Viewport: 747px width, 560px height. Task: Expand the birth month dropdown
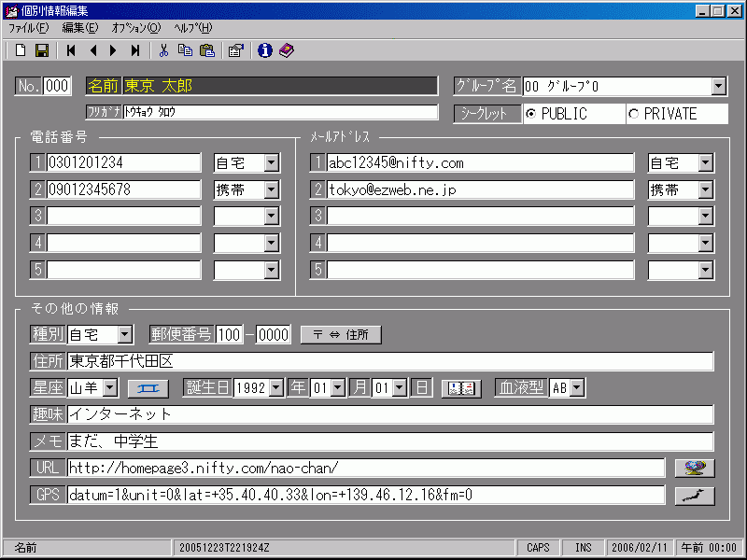point(338,388)
